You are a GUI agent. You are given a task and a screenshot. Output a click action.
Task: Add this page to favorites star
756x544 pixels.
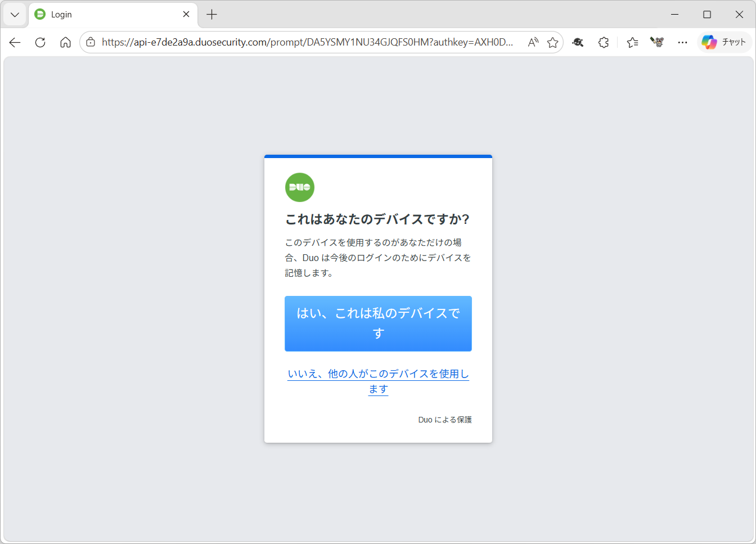pyautogui.click(x=553, y=42)
